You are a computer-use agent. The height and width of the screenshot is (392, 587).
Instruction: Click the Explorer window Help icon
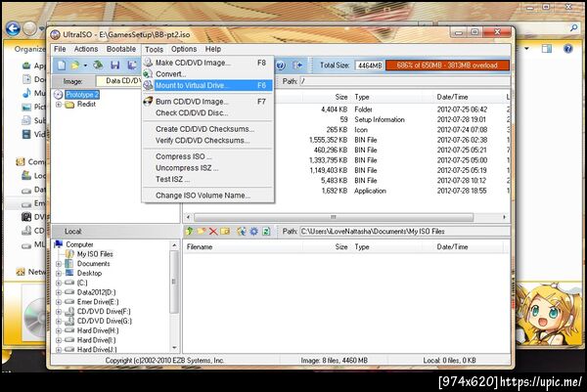pos(567,49)
